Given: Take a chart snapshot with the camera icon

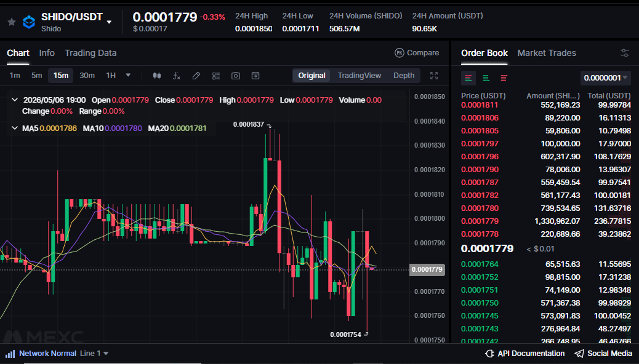Looking at the screenshot, I should (x=236, y=76).
